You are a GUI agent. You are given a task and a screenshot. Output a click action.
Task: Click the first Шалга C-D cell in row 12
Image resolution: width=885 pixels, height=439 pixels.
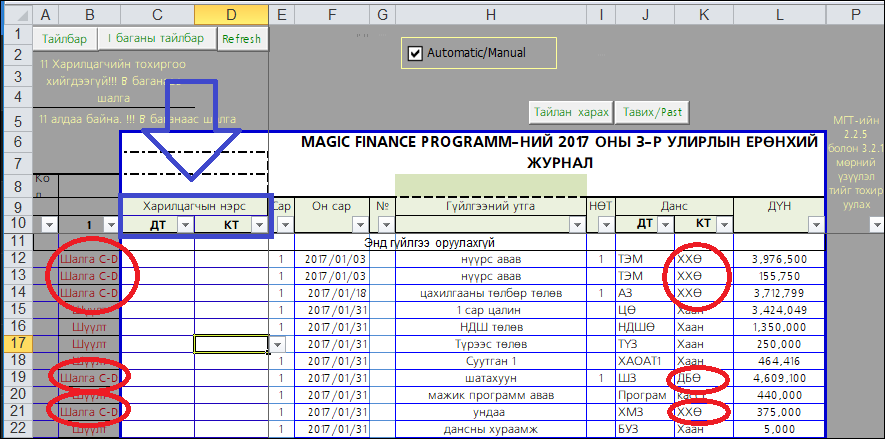(x=89, y=259)
